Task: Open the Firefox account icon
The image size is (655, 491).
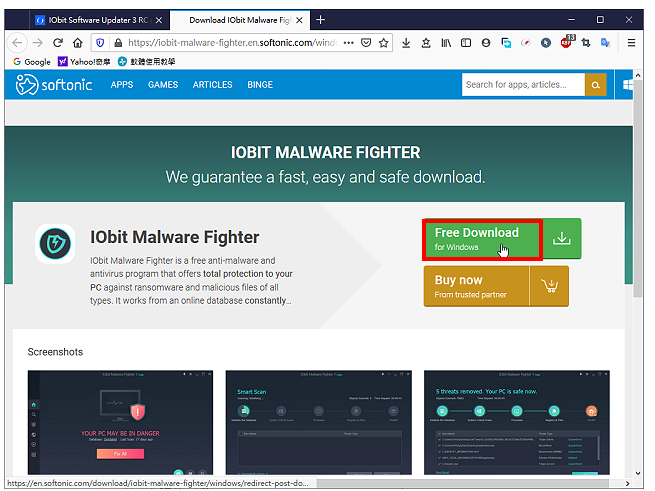Action: click(486, 43)
